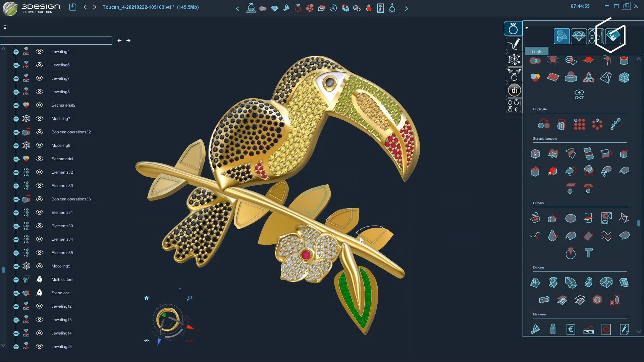This screenshot has width=644, height=362.
Task: Click the tree search input field
Action: coord(56,41)
